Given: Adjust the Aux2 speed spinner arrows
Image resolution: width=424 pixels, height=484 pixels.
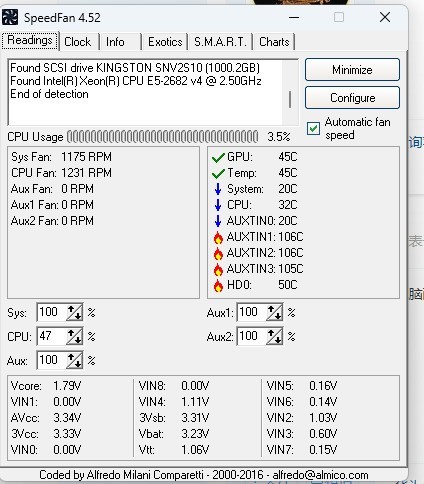Looking at the screenshot, I should (x=274, y=336).
